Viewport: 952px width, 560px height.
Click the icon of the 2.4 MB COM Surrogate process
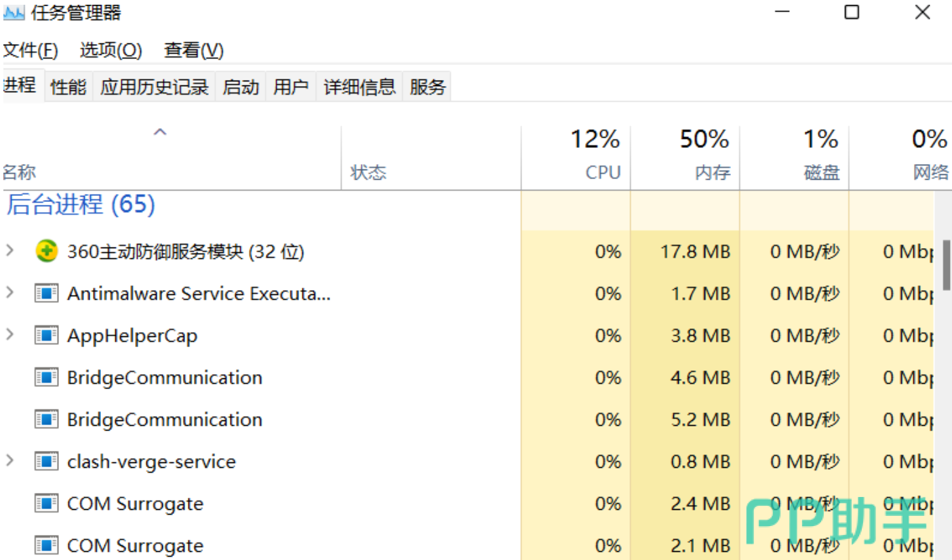(46, 504)
